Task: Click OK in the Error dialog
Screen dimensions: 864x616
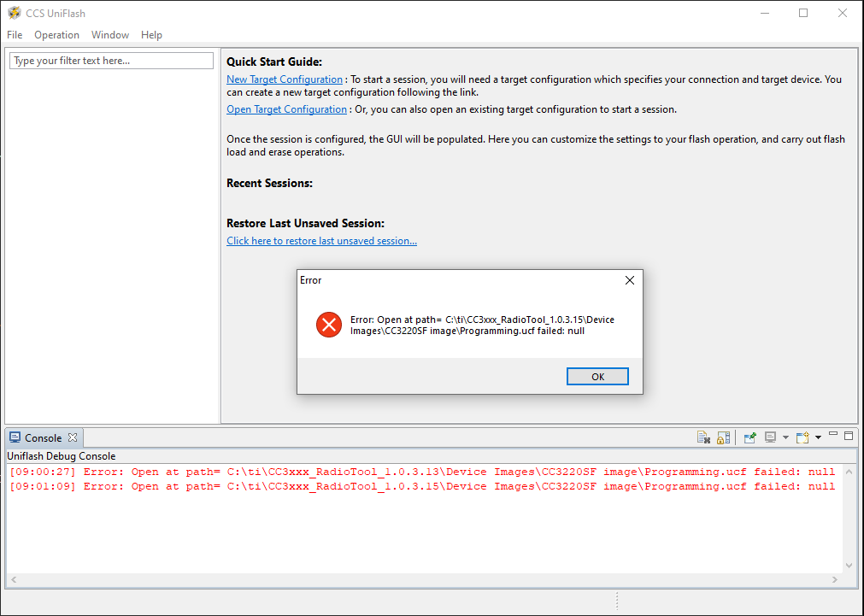Action: [x=597, y=376]
